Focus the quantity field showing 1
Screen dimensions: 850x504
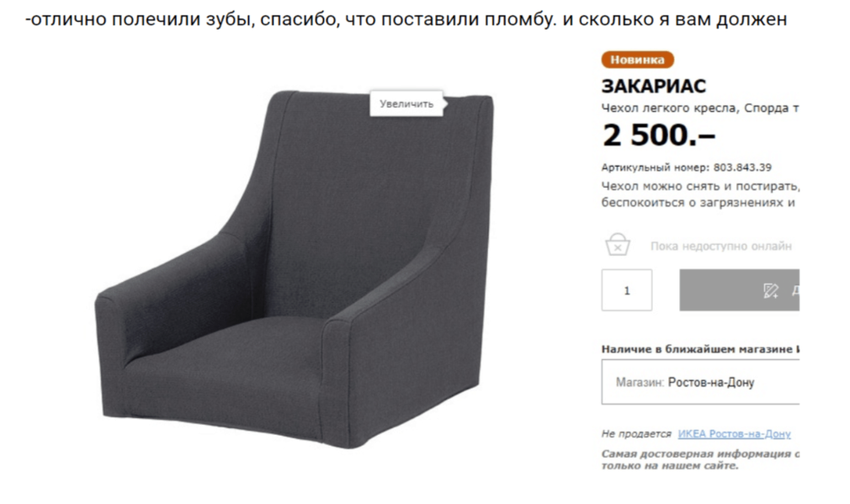click(627, 290)
